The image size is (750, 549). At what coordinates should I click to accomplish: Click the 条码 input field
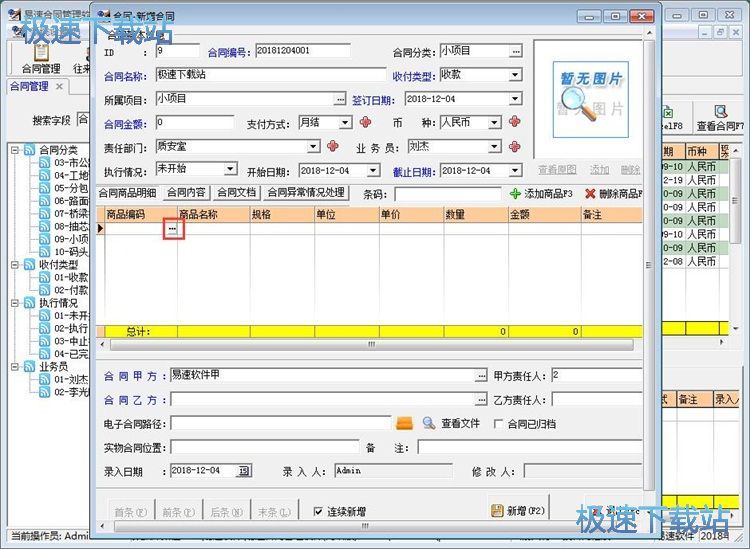point(448,194)
